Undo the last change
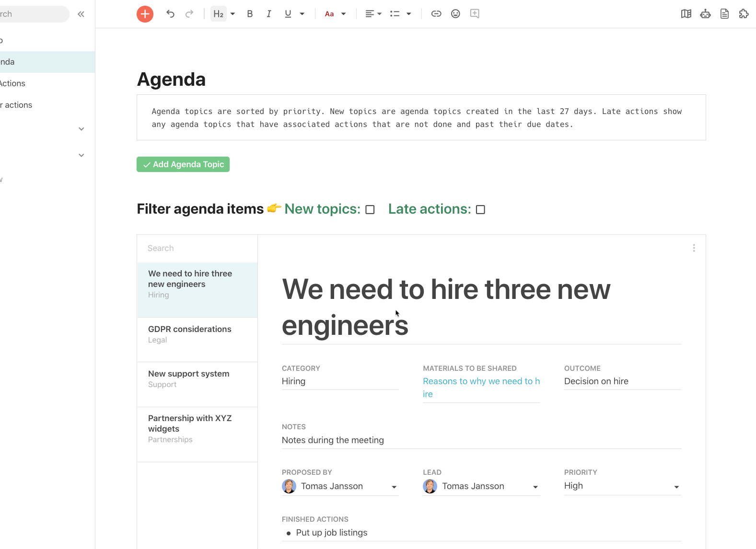The image size is (756, 549). click(x=170, y=14)
